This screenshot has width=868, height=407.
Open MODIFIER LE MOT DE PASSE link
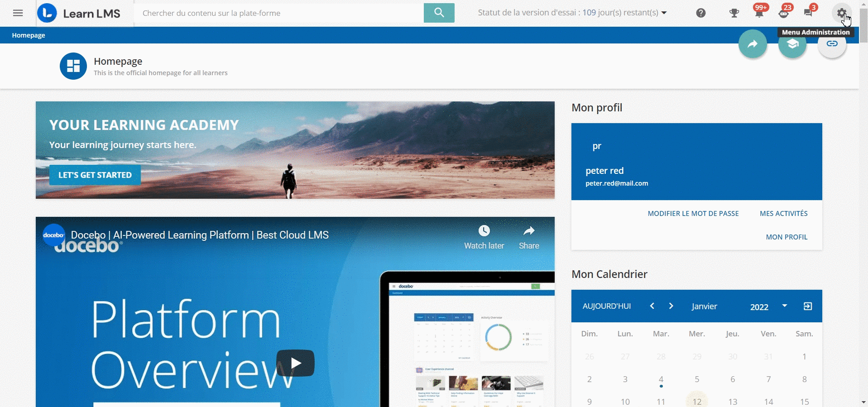tap(693, 214)
